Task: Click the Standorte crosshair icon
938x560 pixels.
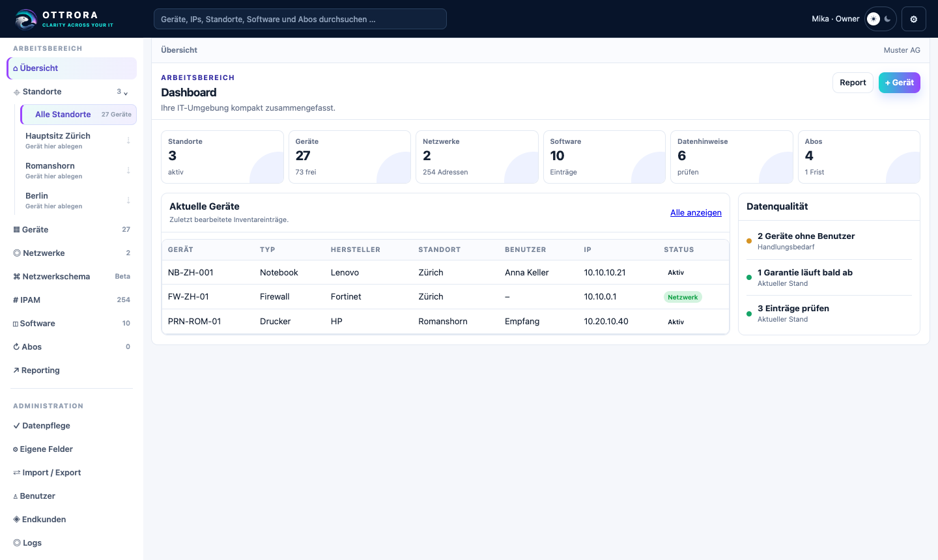Action: point(16,92)
